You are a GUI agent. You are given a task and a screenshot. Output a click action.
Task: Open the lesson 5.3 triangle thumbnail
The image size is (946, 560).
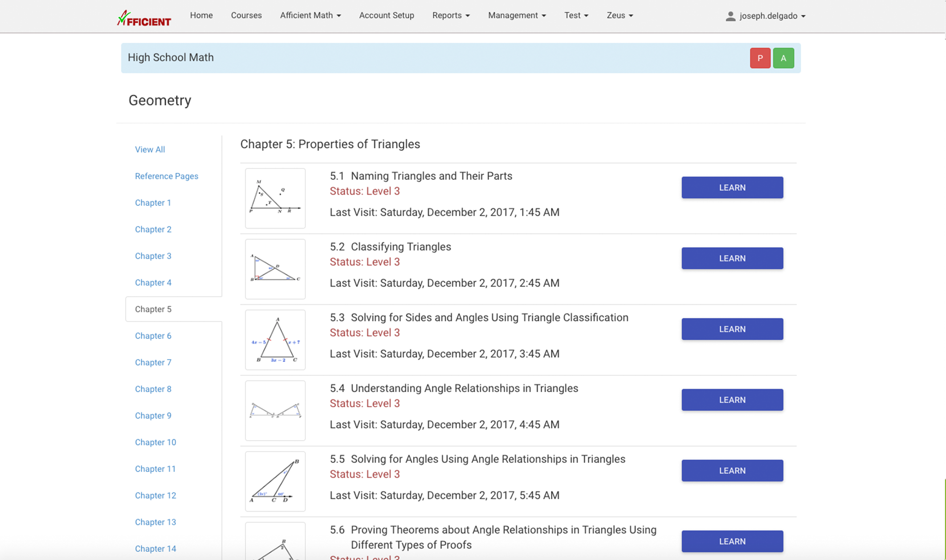(x=275, y=340)
